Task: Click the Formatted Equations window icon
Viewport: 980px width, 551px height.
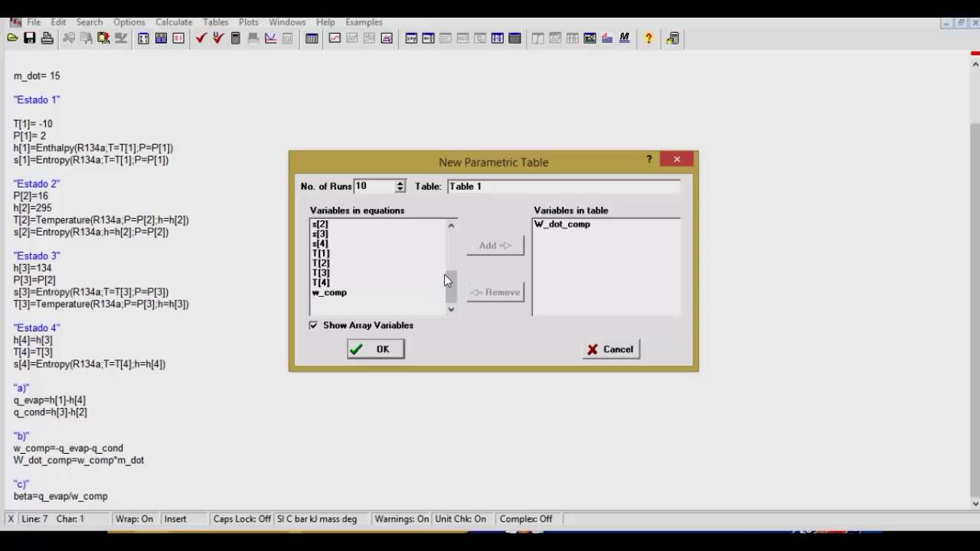Action: 428,38
